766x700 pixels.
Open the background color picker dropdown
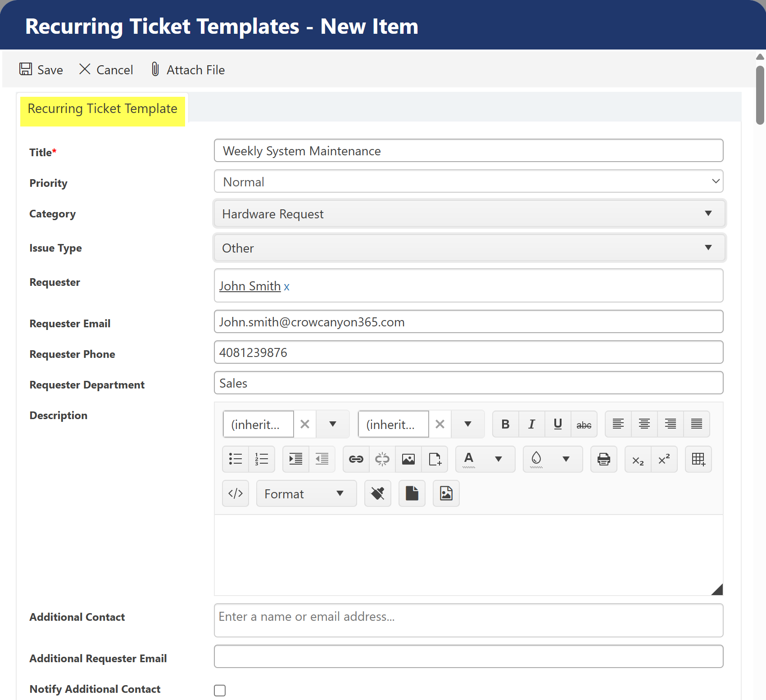(566, 459)
